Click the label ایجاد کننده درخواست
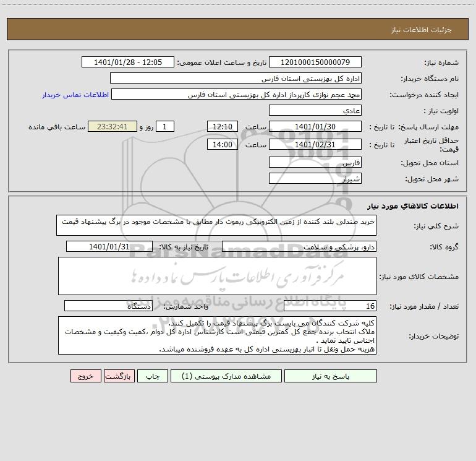The width and height of the screenshot is (476, 461). 424,95
